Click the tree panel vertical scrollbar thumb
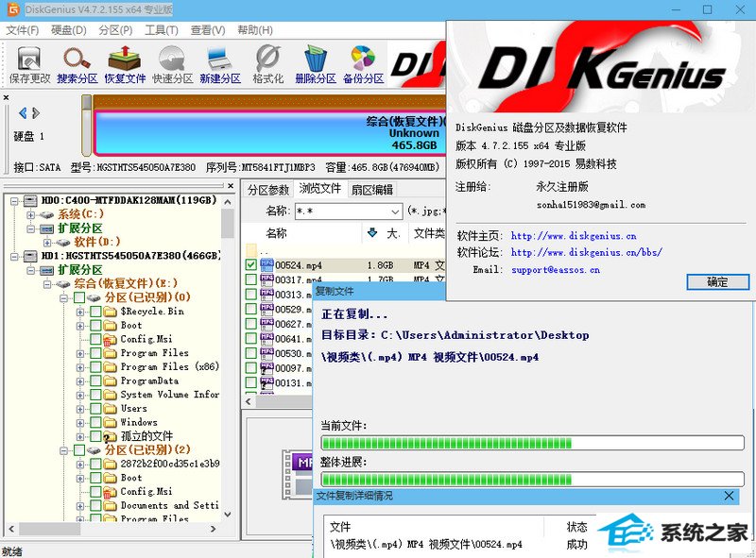 (x=228, y=224)
